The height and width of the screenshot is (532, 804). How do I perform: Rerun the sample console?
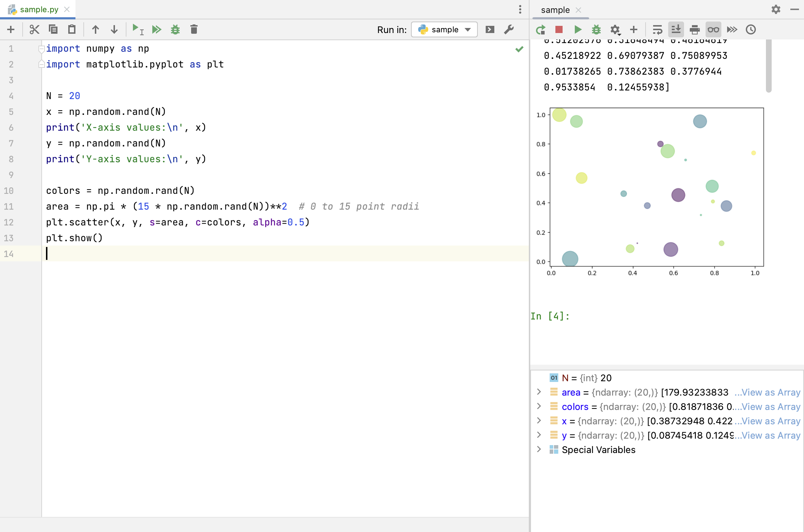pyautogui.click(x=541, y=29)
